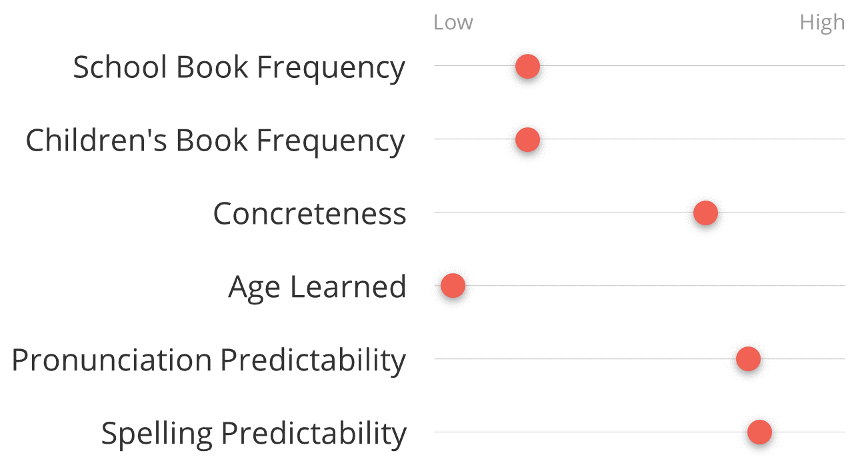Click the middle of Pronunciation Predictability track

coord(639,359)
